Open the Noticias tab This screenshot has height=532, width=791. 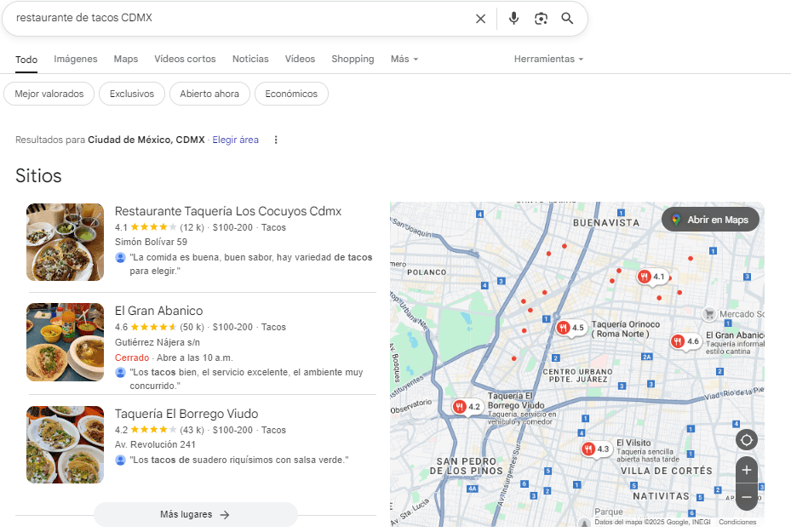(x=250, y=59)
